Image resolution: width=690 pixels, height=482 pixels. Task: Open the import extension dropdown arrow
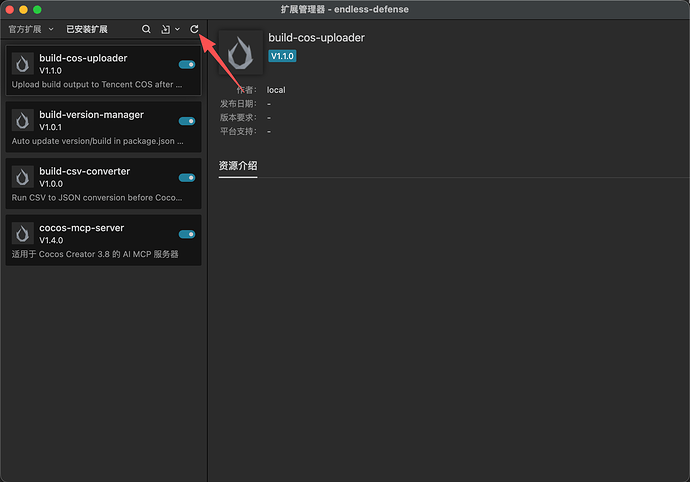tap(177, 29)
